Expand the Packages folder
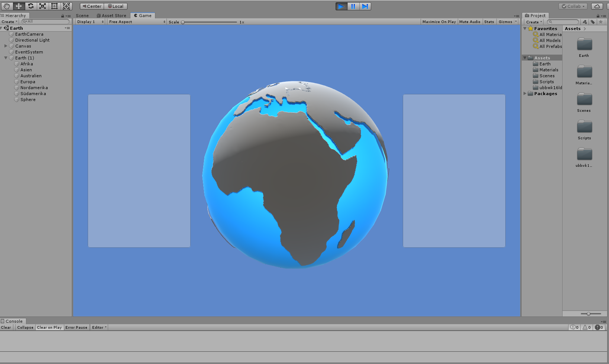The width and height of the screenshot is (609, 364). [x=525, y=94]
